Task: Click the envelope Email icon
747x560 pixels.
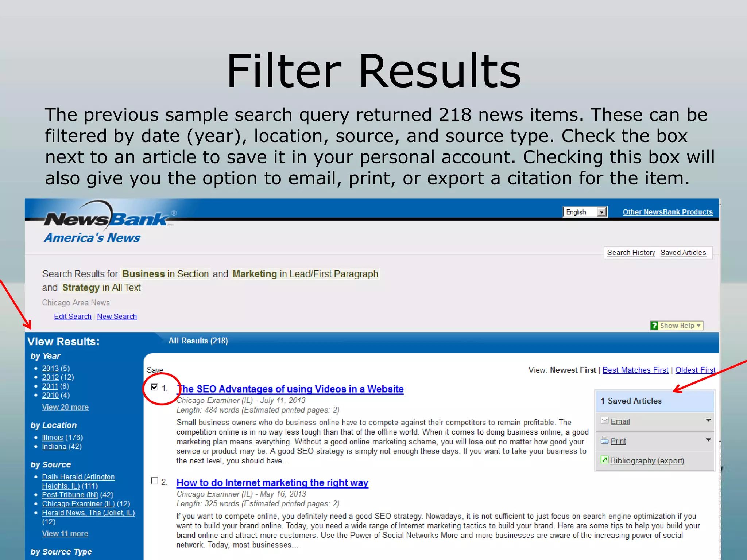Action: click(x=604, y=420)
